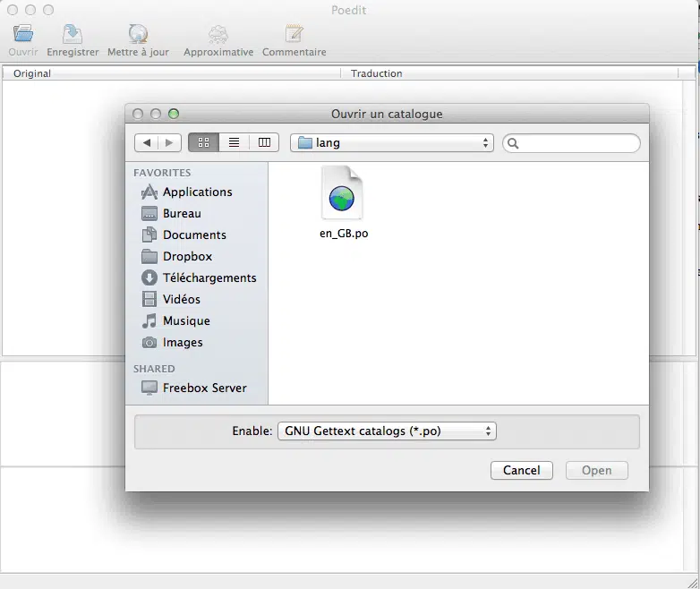
Task: Switch to list view mode
Action: click(234, 142)
